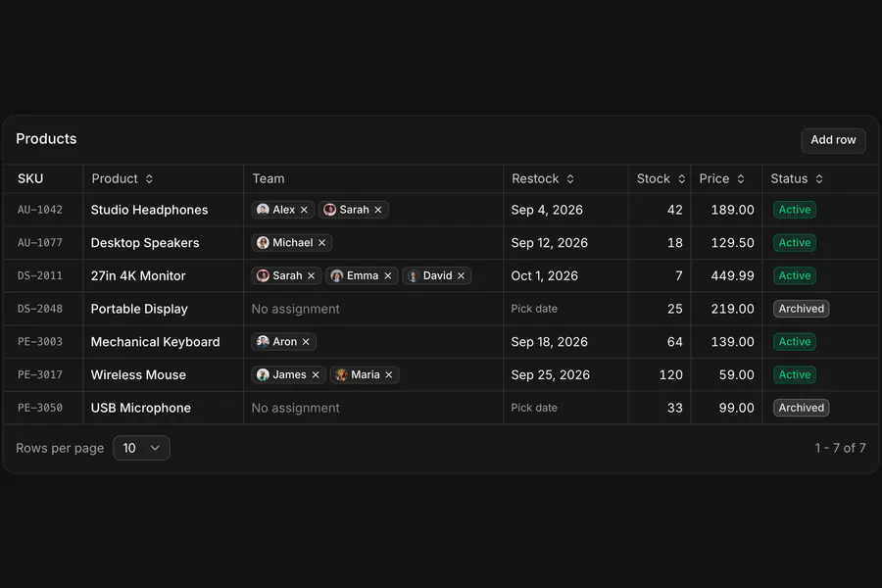
Task: Select the USB Microphone product name
Action: tap(140, 408)
